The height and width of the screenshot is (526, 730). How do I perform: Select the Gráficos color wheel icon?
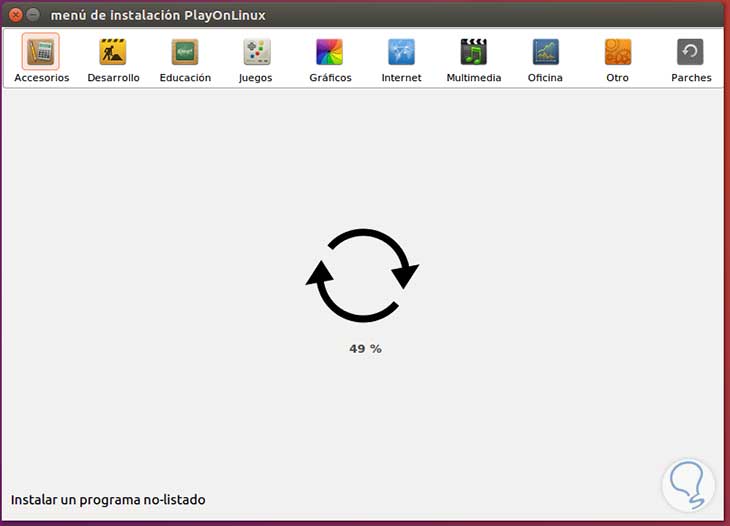coord(329,52)
